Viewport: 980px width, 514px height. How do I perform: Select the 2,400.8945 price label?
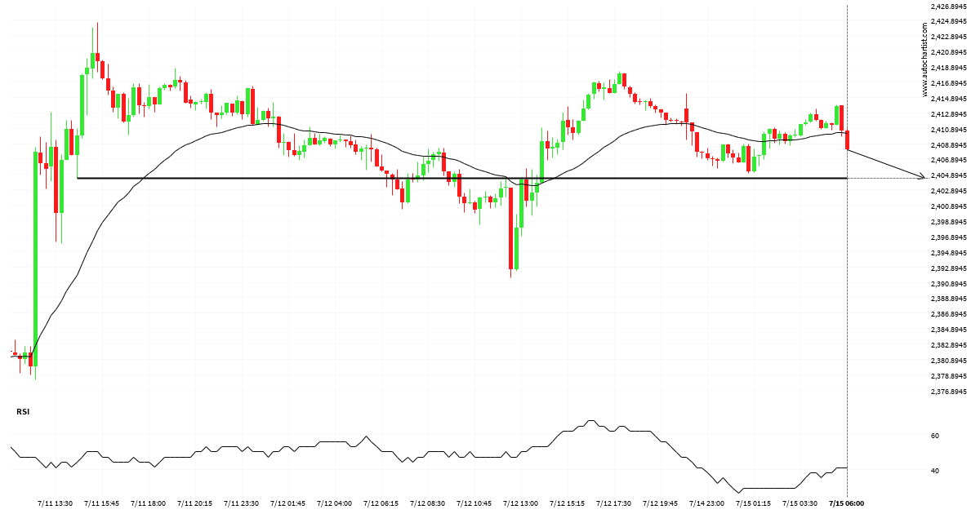948,207
